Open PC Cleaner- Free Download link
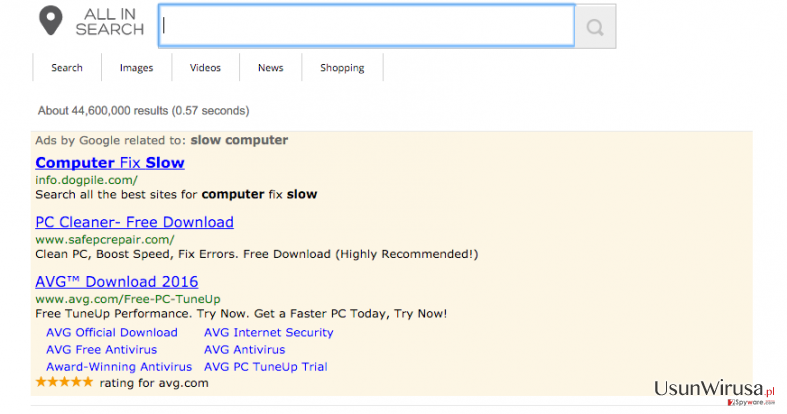The image size is (787, 414). 135,222
